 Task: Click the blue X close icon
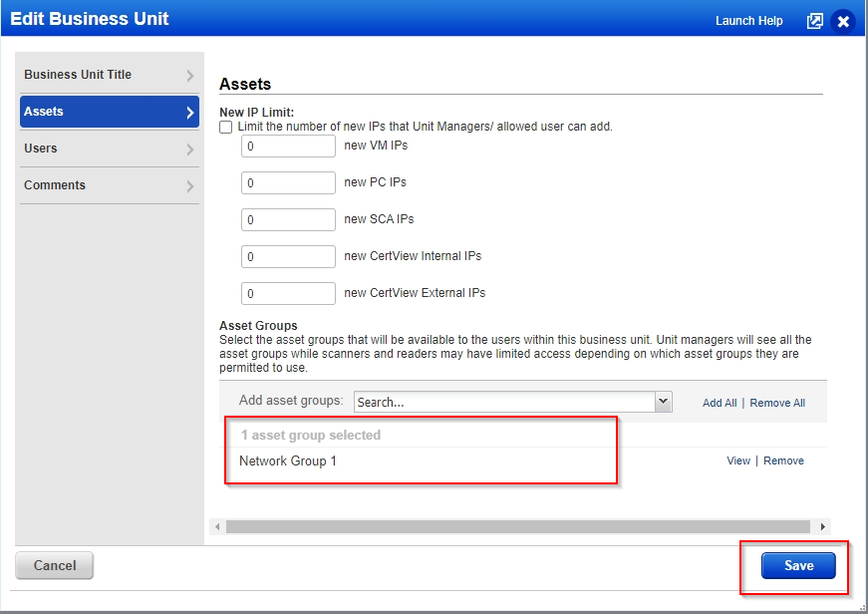pyautogui.click(x=843, y=21)
